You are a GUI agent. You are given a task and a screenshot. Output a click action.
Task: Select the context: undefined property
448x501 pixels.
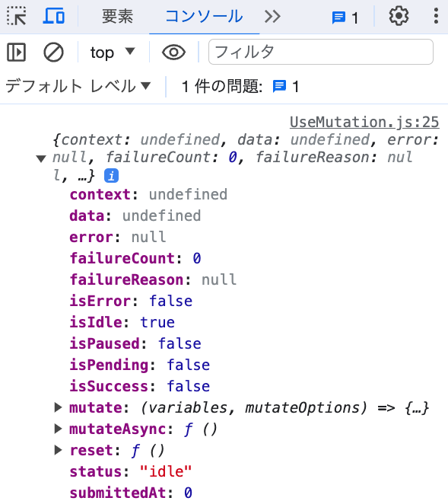148,195
